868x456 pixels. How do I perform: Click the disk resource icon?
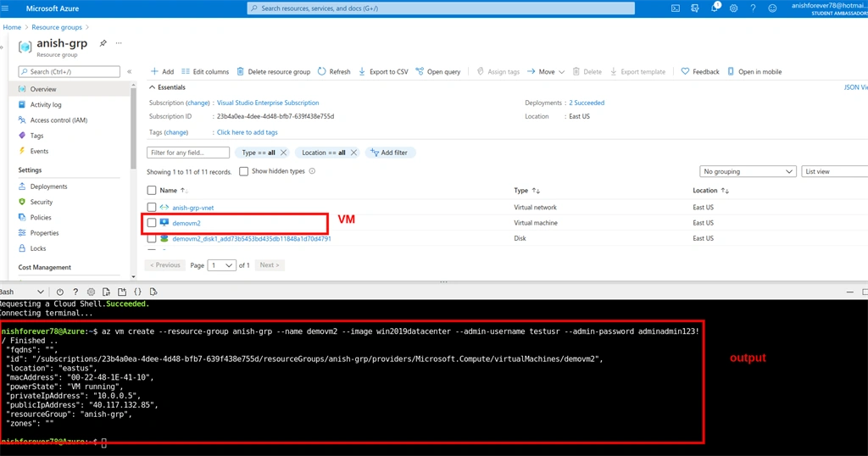[164, 238]
